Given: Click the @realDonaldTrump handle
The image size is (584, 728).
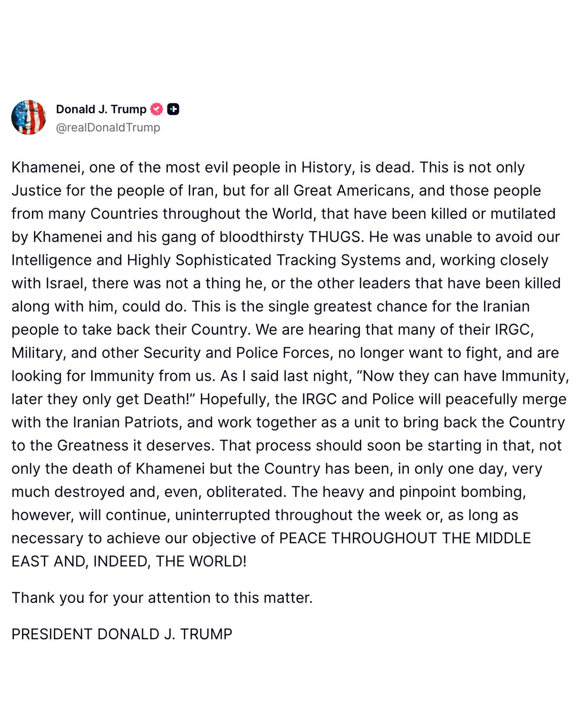Looking at the screenshot, I should pos(108,127).
